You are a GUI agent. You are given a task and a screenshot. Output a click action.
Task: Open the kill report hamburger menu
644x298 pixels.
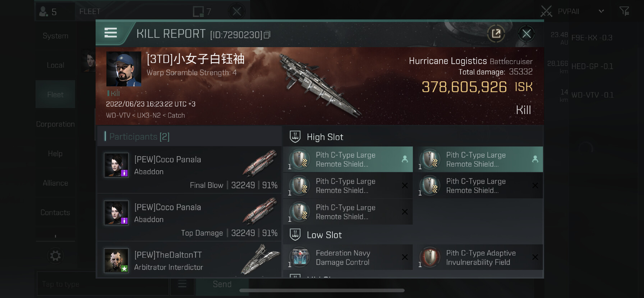(111, 33)
